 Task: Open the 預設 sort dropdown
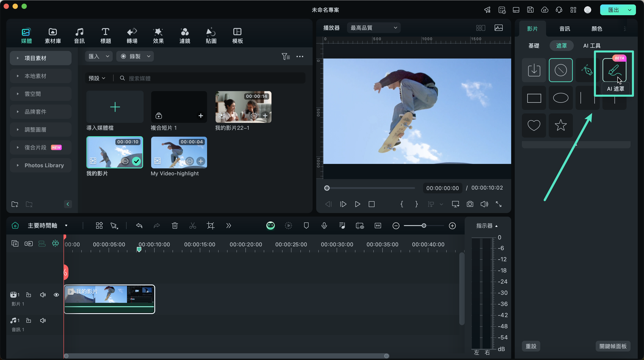97,78
